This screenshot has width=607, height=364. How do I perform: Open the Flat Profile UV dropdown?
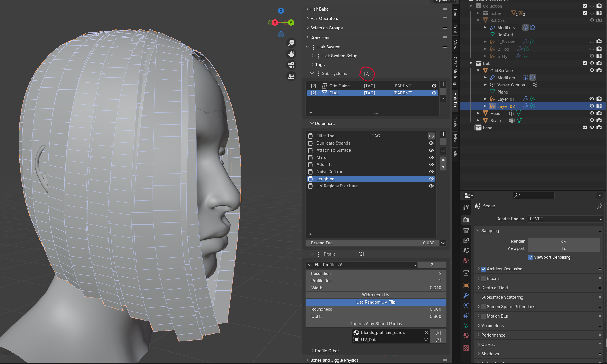361,265
